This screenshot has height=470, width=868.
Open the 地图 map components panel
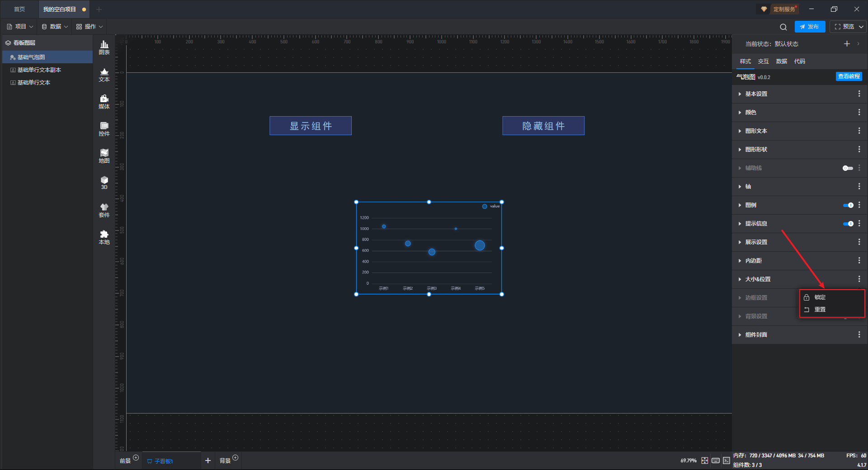point(104,156)
